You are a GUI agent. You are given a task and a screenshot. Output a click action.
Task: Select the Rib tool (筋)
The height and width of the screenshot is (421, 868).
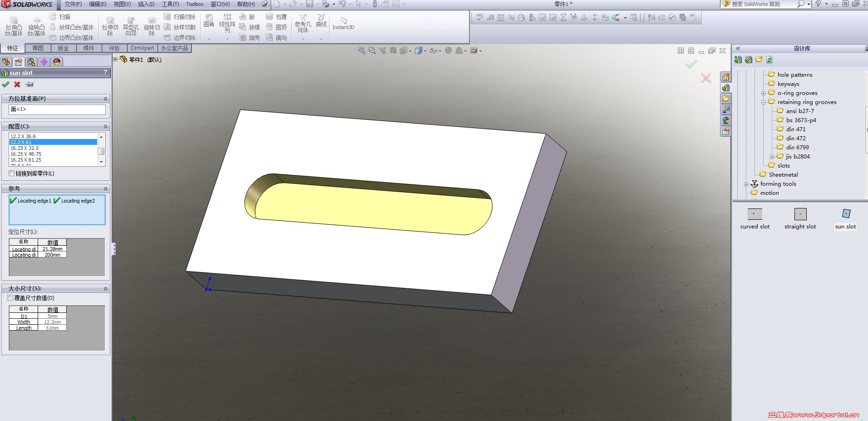click(247, 17)
